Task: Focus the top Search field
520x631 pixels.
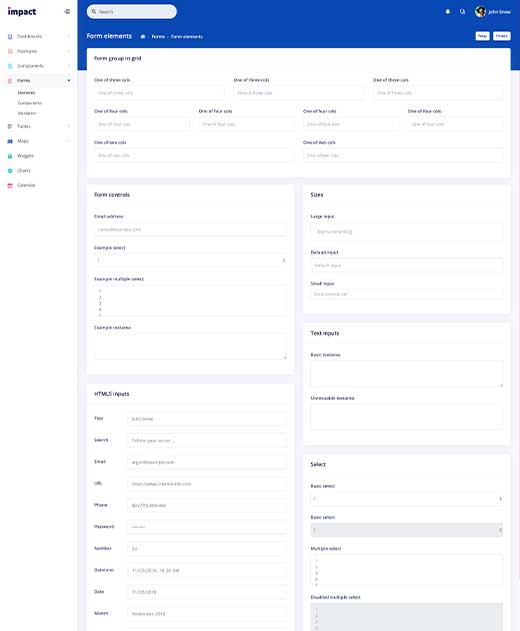Action: [x=132, y=12]
